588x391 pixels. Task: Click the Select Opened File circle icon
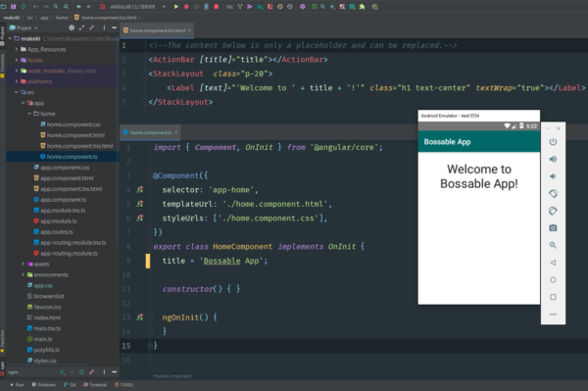[72, 27]
